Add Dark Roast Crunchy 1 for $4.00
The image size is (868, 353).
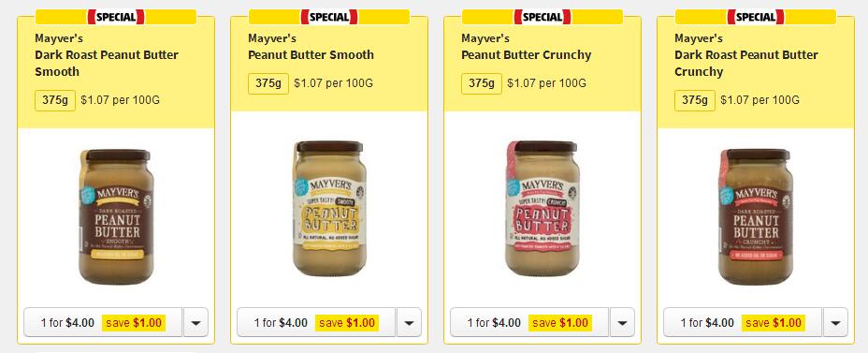(x=743, y=322)
